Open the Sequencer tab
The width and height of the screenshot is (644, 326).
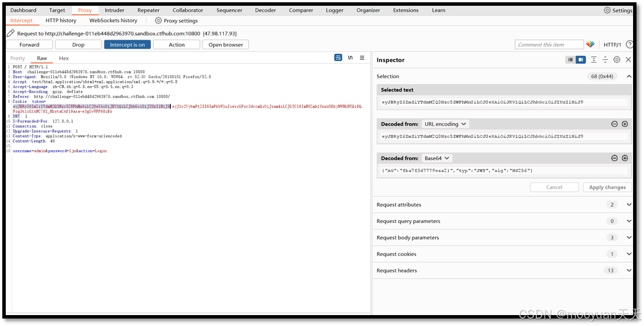click(228, 10)
